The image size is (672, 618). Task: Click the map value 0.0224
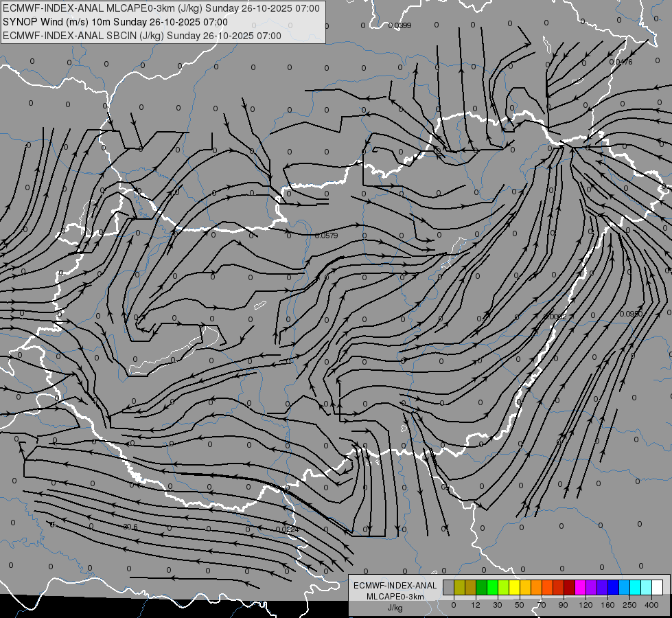[x=288, y=529]
